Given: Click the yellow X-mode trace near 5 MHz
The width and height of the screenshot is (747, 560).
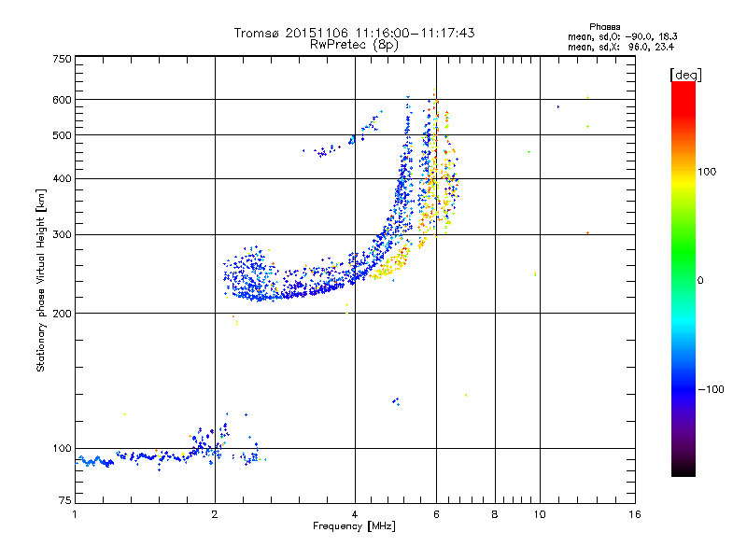Looking at the screenshot, I should (x=390, y=264).
